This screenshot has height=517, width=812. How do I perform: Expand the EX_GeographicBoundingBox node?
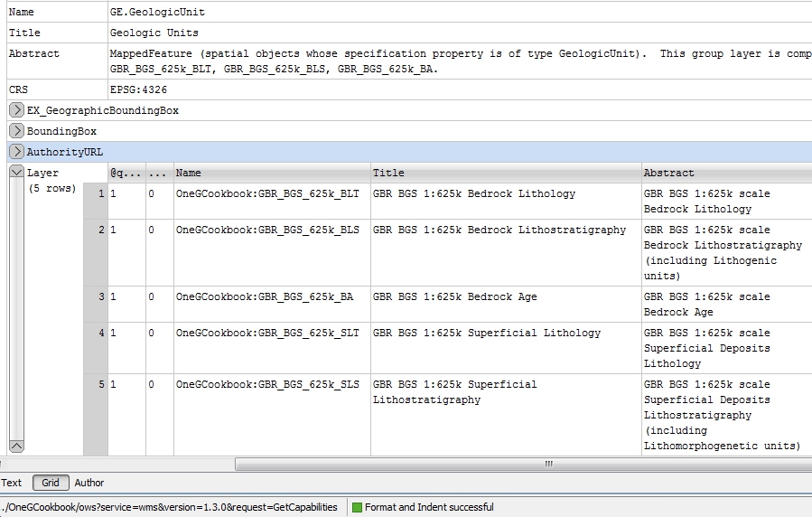coord(16,110)
